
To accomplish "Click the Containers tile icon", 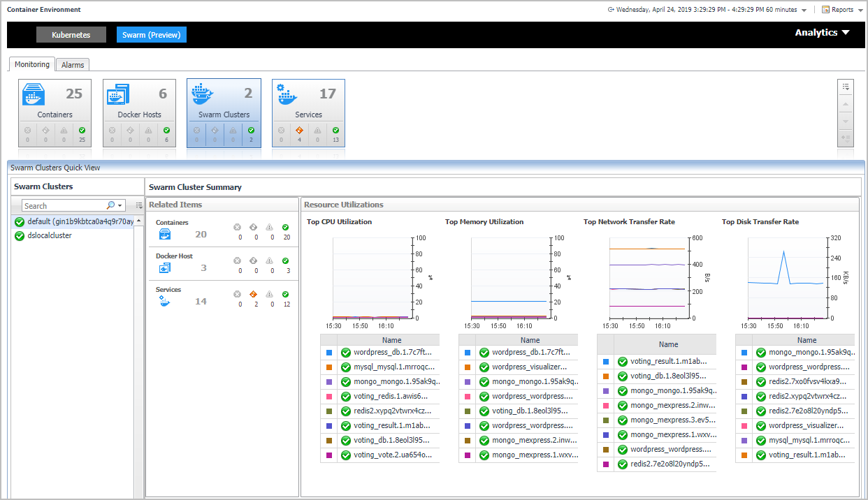I will click(34, 94).
